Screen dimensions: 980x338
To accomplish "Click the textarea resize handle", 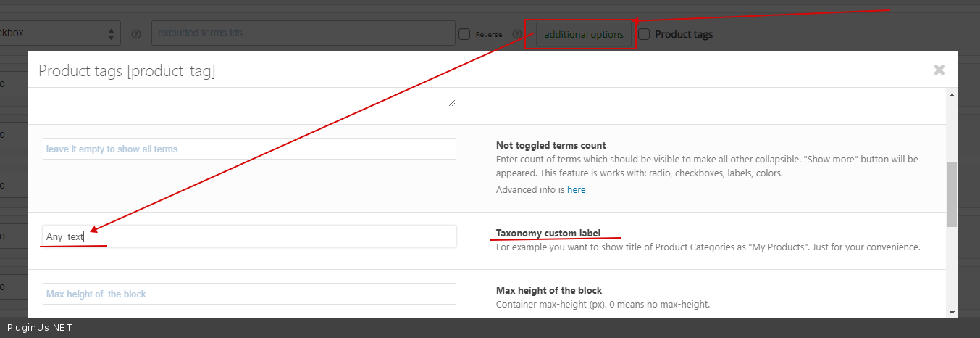I will click(452, 103).
